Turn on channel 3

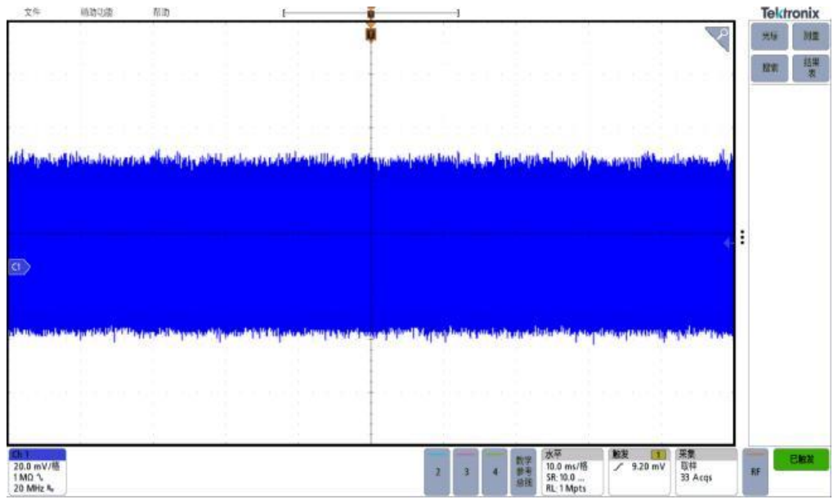tap(466, 472)
